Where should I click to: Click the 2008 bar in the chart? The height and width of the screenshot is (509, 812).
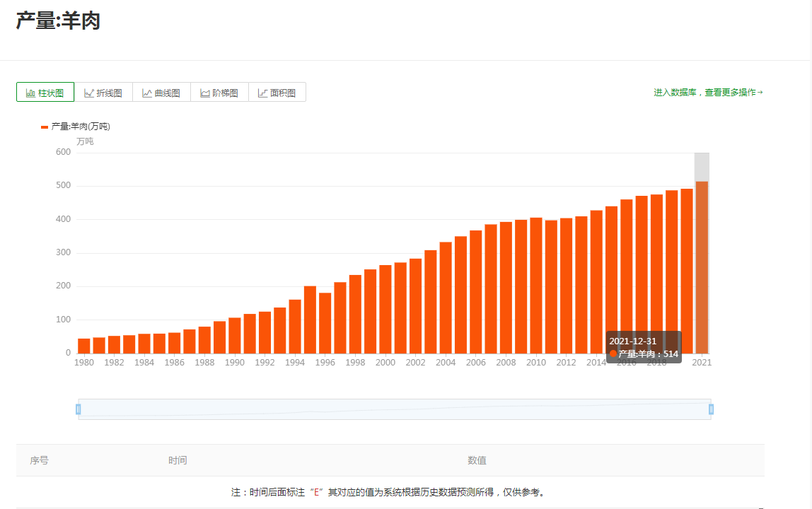click(x=506, y=288)
